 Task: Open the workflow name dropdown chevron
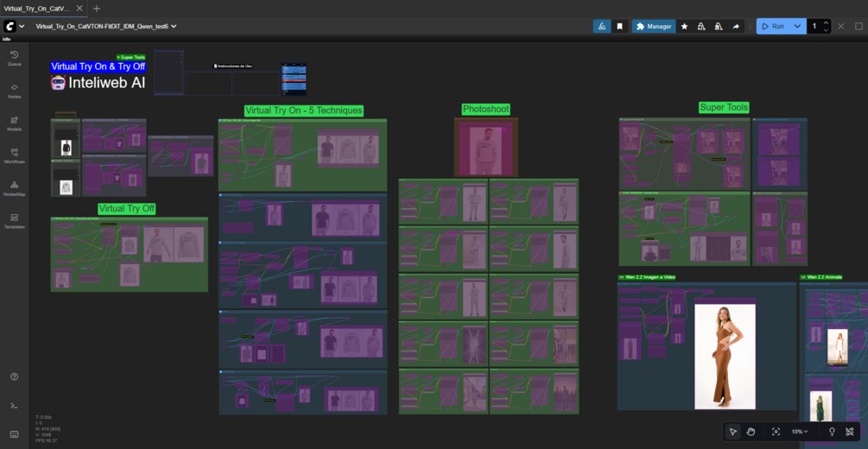click(x=174, y=26)
